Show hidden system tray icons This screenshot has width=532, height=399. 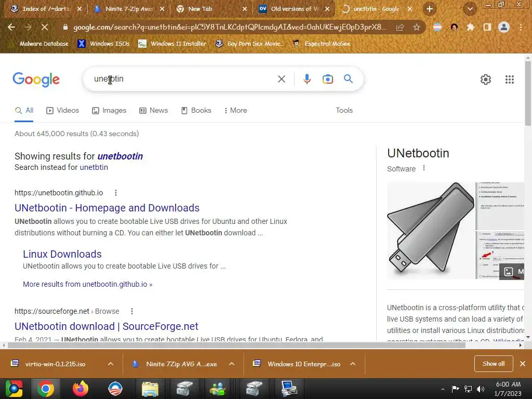(443, 389)
